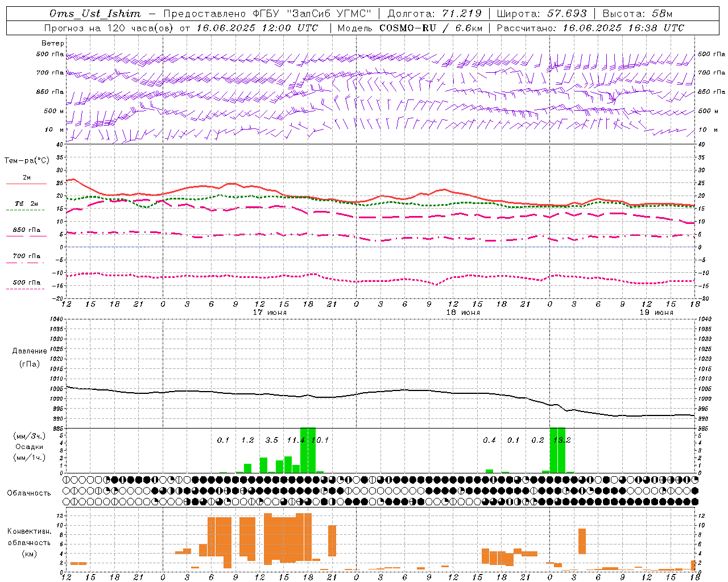Click the 850 гПа temperature legend label
Viewport: 728px width, 582px height.
click(x=27, y=230)
